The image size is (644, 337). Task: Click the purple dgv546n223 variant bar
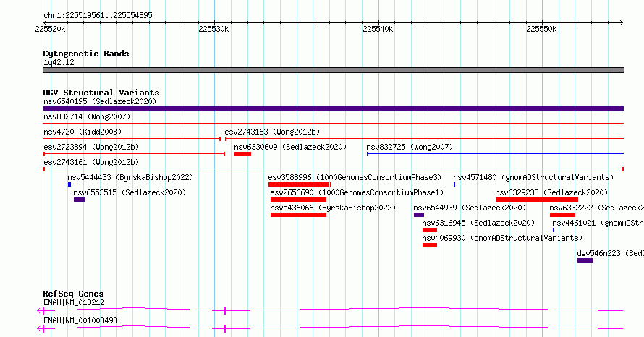coord(585,260)
